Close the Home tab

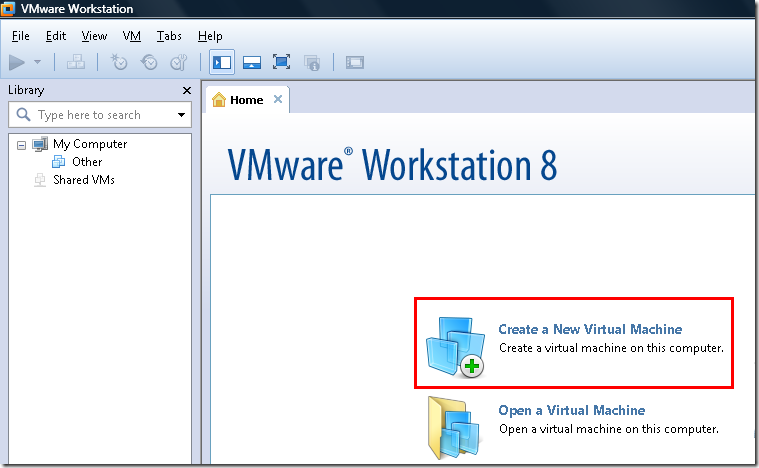(x=278, y=99)
